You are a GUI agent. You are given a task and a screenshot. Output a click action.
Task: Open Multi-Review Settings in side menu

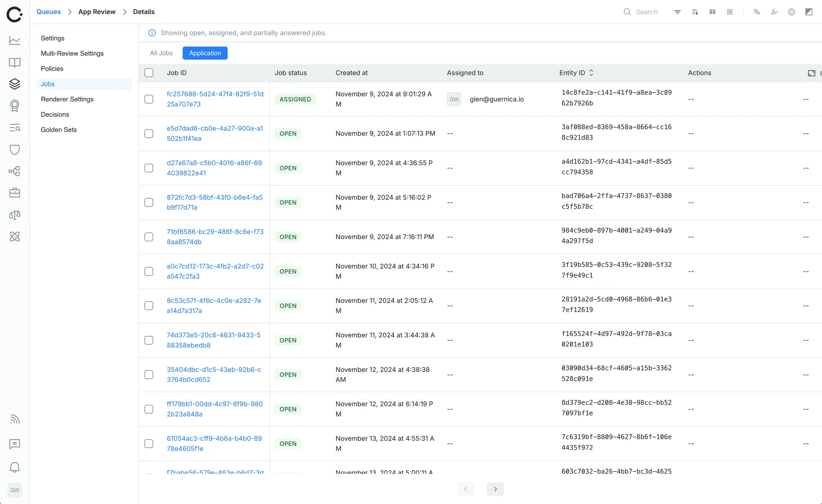tap(84, 53)
